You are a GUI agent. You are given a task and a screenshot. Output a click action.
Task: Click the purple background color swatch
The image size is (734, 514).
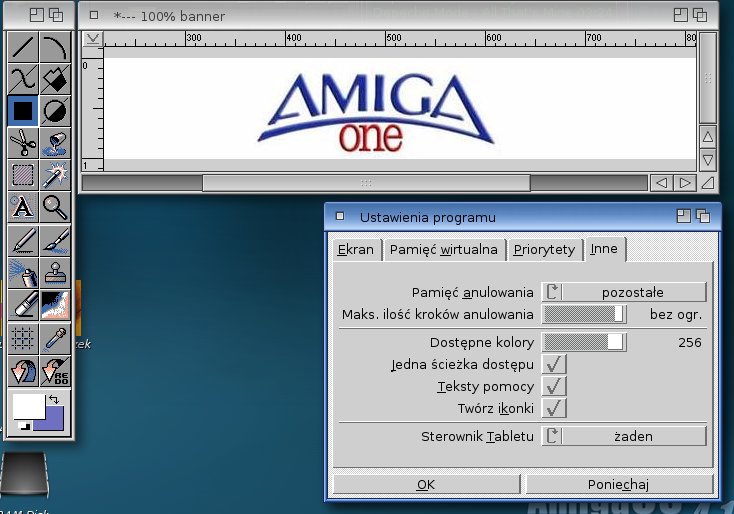[x=52, y=420]
